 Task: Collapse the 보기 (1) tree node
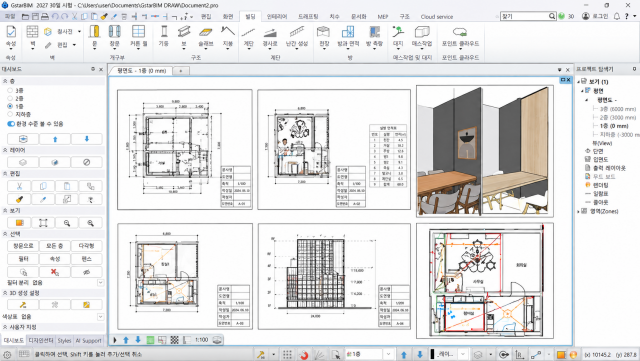tap(578, 82)
